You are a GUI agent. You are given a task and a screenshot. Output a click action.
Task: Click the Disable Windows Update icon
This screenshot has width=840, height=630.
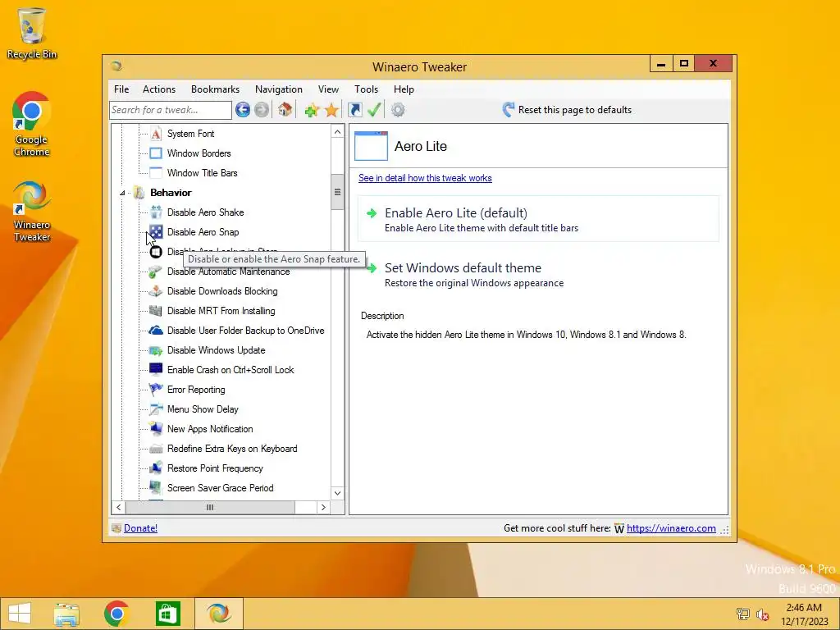[x=156, y=350]
